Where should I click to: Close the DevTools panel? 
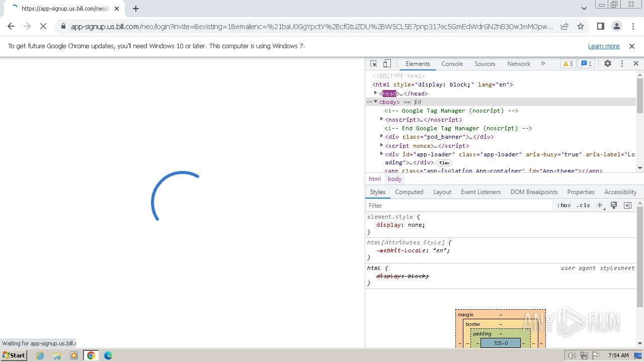635,64
